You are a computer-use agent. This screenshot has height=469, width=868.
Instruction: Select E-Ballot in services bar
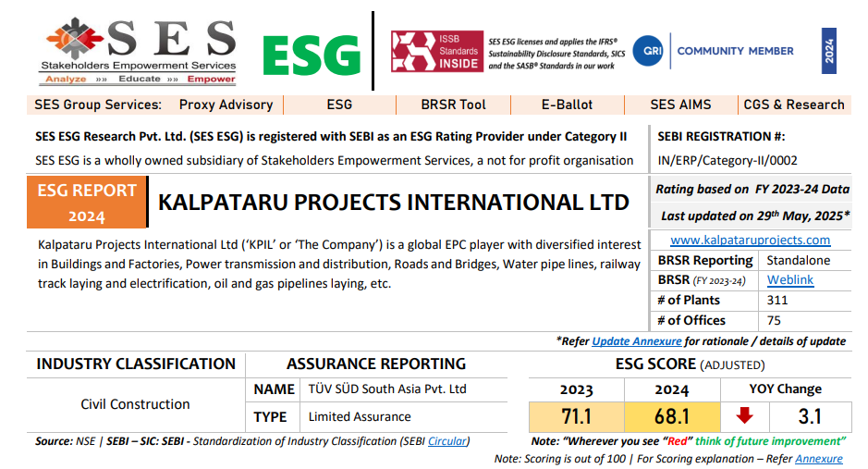(x=567, y=105)
